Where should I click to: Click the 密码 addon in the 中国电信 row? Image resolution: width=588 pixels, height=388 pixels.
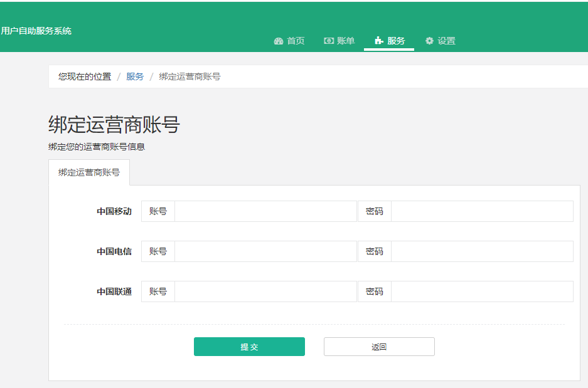point(375,251)
